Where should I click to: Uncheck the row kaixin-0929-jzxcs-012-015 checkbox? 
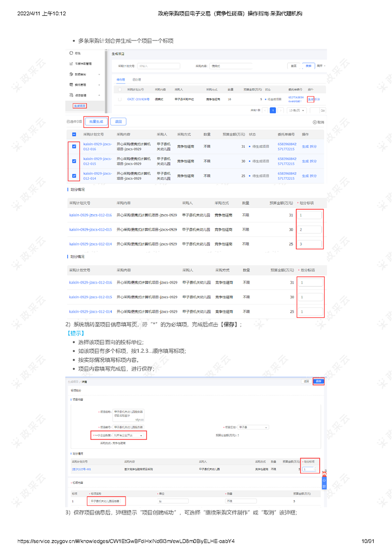tap(74, 161)
